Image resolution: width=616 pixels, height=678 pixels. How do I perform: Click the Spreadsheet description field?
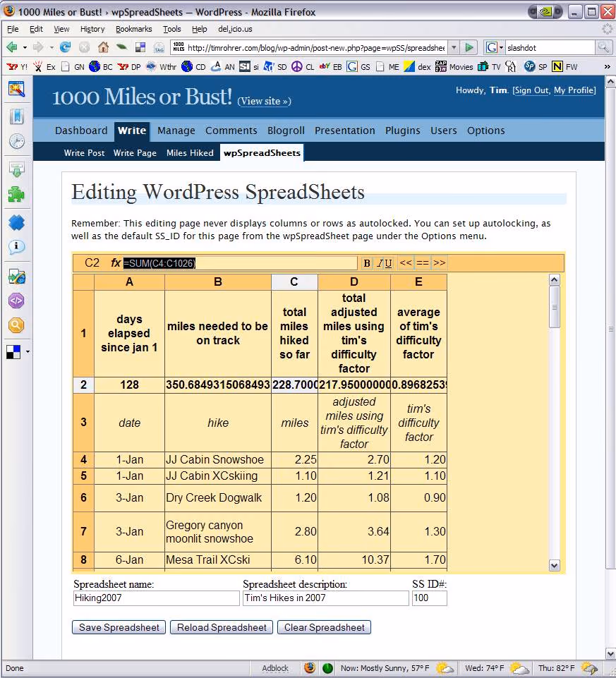[x=326, y=598]
